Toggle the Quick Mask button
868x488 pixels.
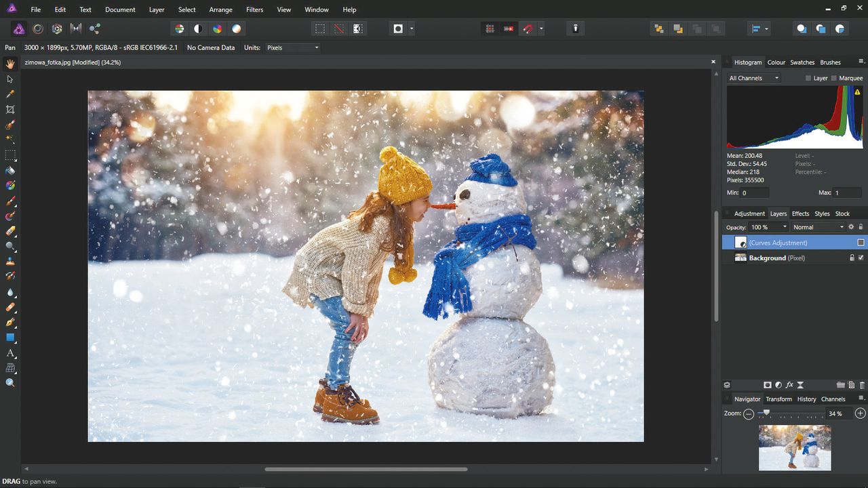coord(398,28)
